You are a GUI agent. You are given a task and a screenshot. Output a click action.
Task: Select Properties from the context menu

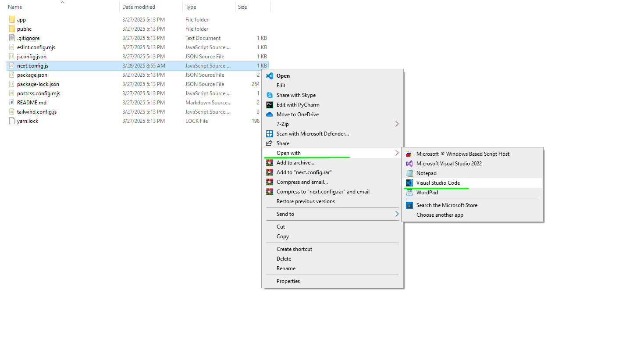pos(288,281)
